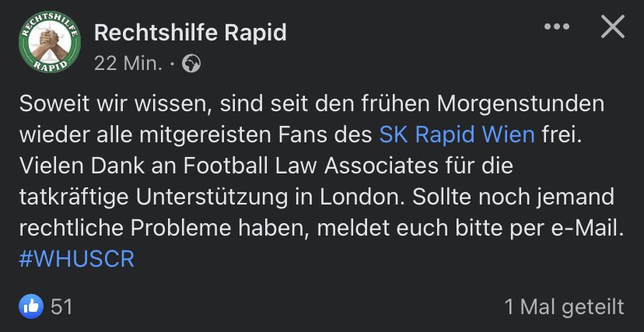This screenshot has height=332, width=644.
Task: Follow the SK Rapid Wien link
Action: pyautogui.click(x=457, y=135)
